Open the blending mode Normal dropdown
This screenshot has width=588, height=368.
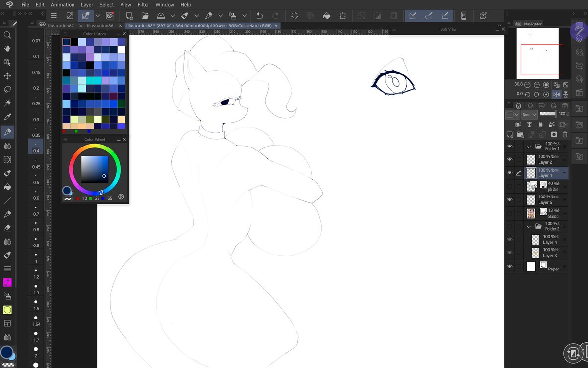[529, 114]
